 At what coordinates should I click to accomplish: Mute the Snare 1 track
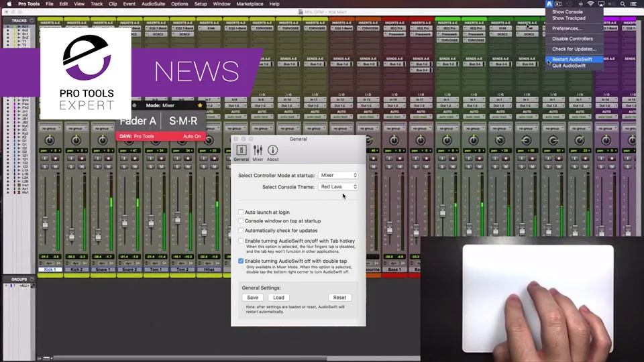coord(109,167)
